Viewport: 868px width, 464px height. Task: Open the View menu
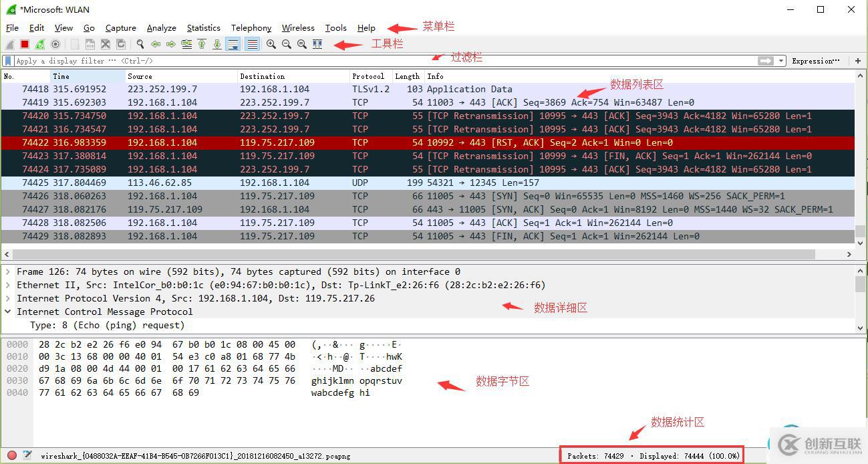(x=63, y=28)
